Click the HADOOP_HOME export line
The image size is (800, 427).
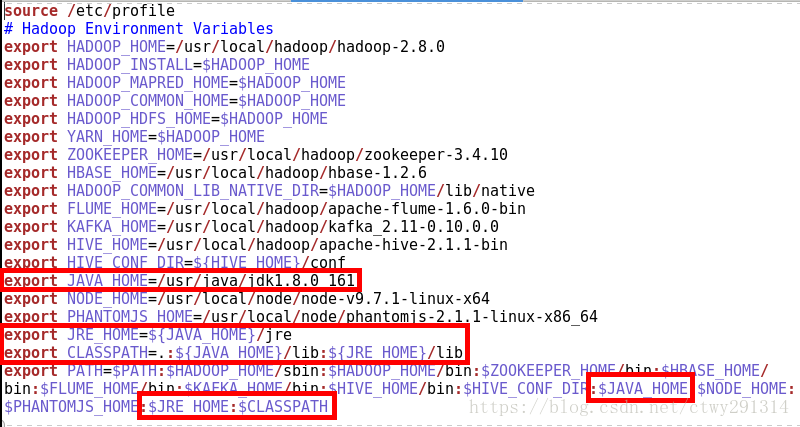pyautogui.click(x=224, y=46)
